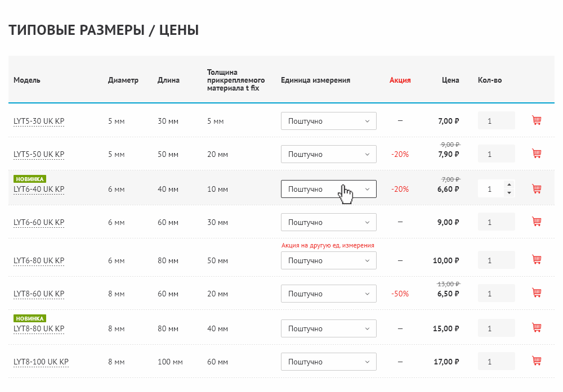Add LYT6-40 UK KP to shopping cart
The image size is (563, 392).
click(x=537, y=188)
